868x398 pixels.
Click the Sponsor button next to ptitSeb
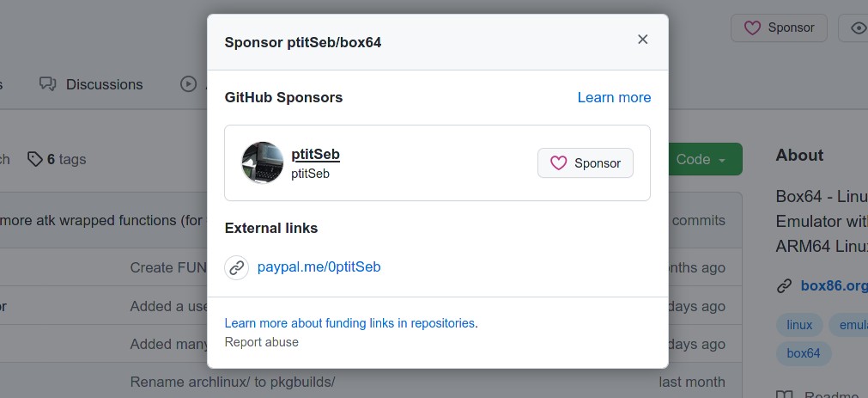[x=586, y=163]
